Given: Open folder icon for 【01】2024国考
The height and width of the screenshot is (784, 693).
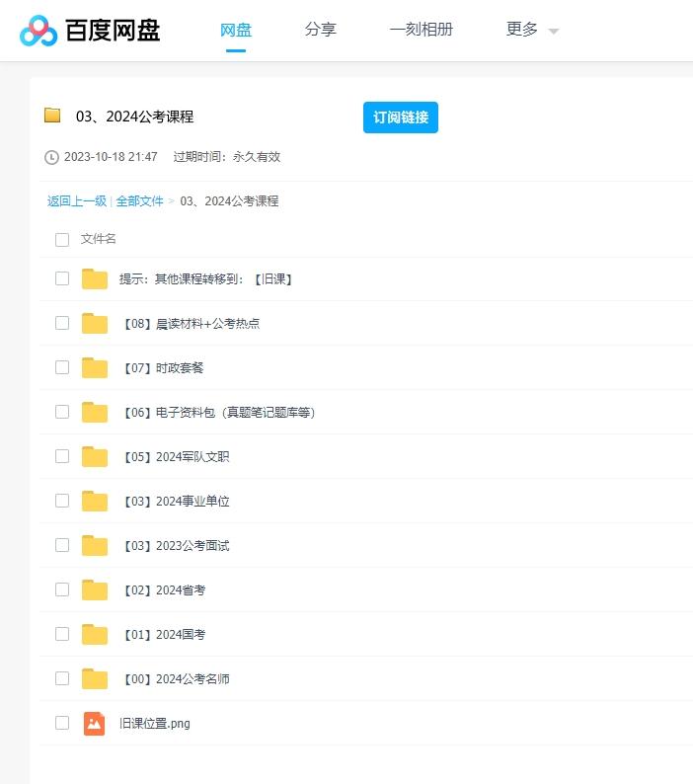Looking at the screenshot, I should click(x=95, y=634).
